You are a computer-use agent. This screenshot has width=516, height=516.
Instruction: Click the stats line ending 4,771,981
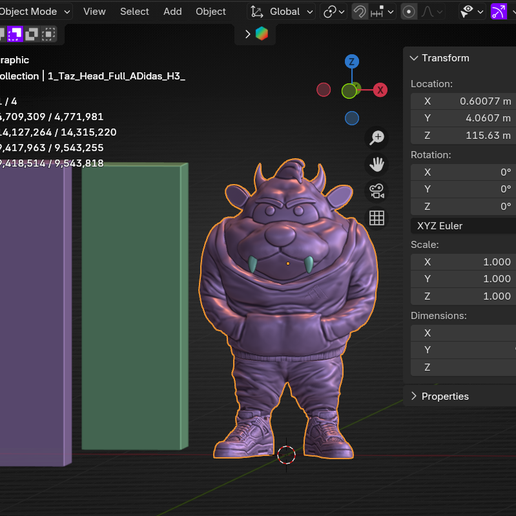[52, 117]
